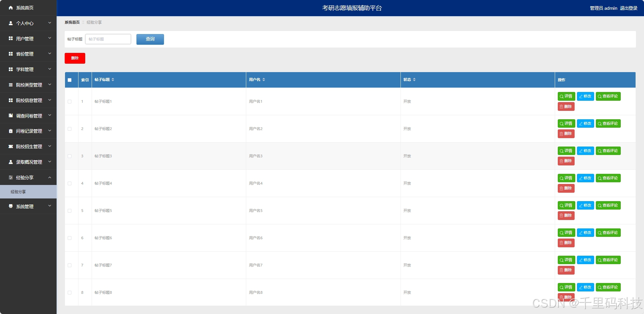Screen dimensions: 644x314
Task: Check the checkbox for row 2
Action: [70, 129]
